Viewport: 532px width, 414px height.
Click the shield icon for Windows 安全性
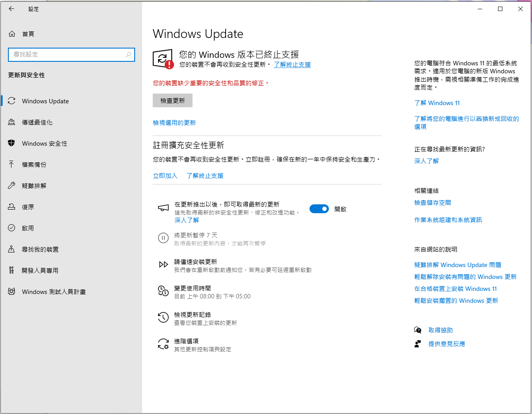12,143
